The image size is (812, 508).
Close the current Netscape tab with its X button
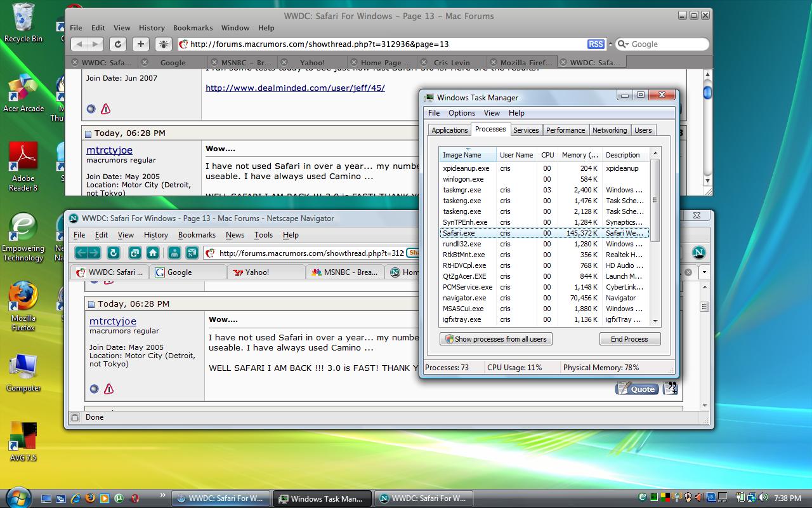click(x=688, y=272)
